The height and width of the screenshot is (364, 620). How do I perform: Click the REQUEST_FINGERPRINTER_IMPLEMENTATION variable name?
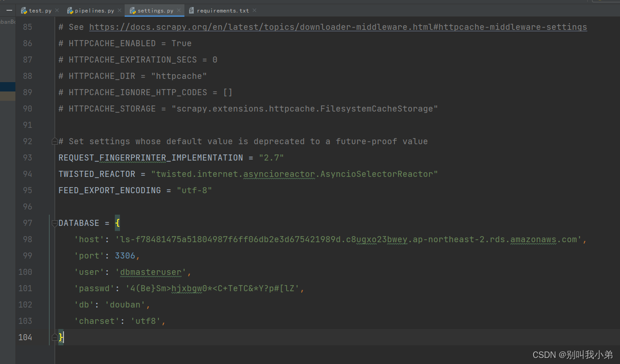(x=151, y=158)
